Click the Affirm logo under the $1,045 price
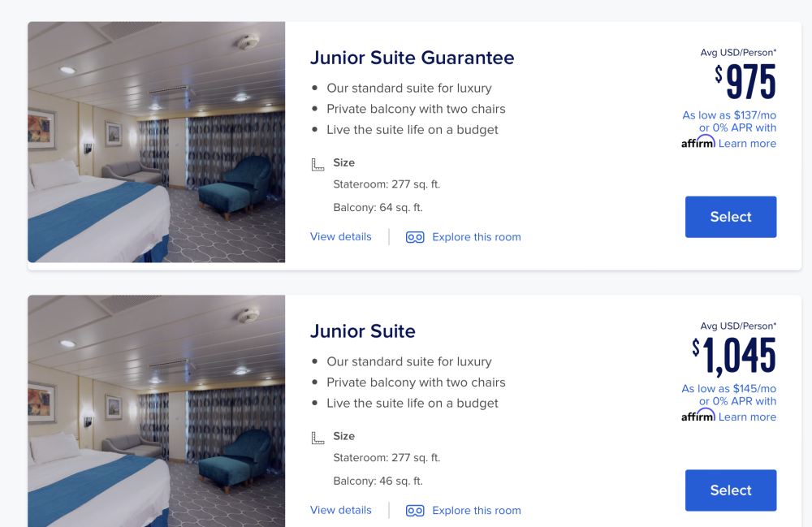Image resolution: width=812 pixels, height=527 pixels. coord(698,415)
